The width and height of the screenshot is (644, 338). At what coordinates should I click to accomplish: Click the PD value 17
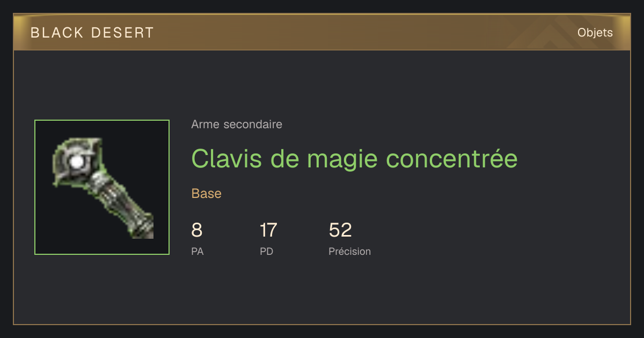(268, 230)
